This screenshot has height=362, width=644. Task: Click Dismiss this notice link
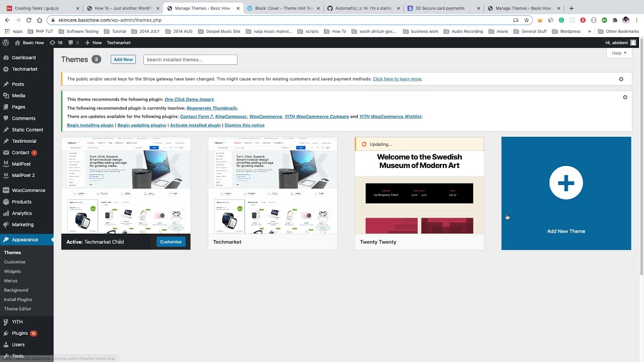[x=245, y=125]
